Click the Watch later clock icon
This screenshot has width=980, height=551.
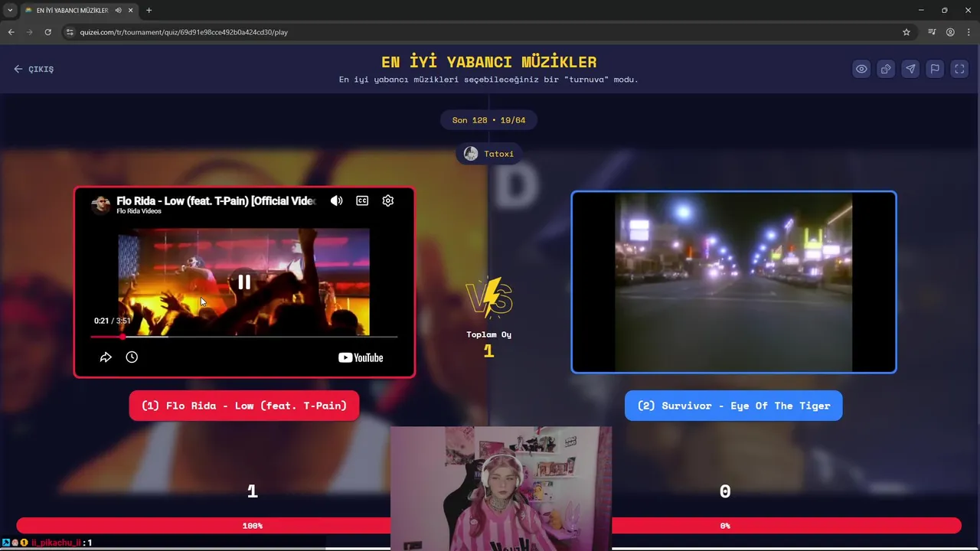(x=132, y=357)
